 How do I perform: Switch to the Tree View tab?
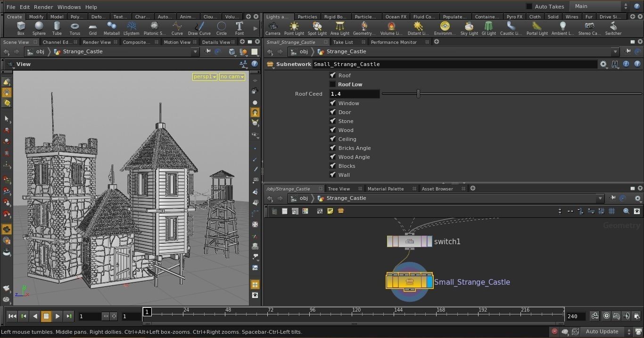coord(339,189)
